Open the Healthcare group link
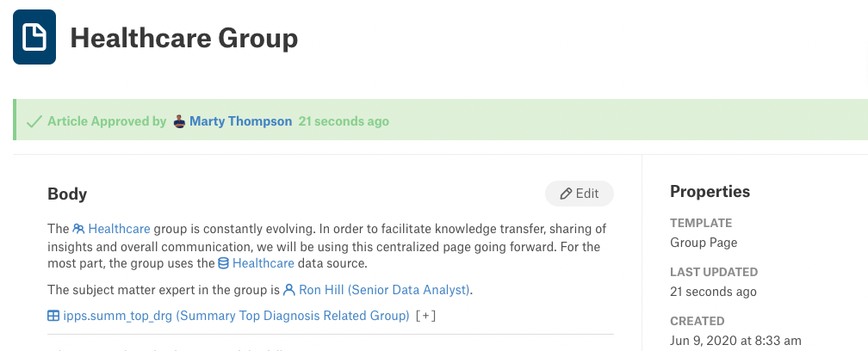The image size is (868, 351). click(x=119, y=228)
